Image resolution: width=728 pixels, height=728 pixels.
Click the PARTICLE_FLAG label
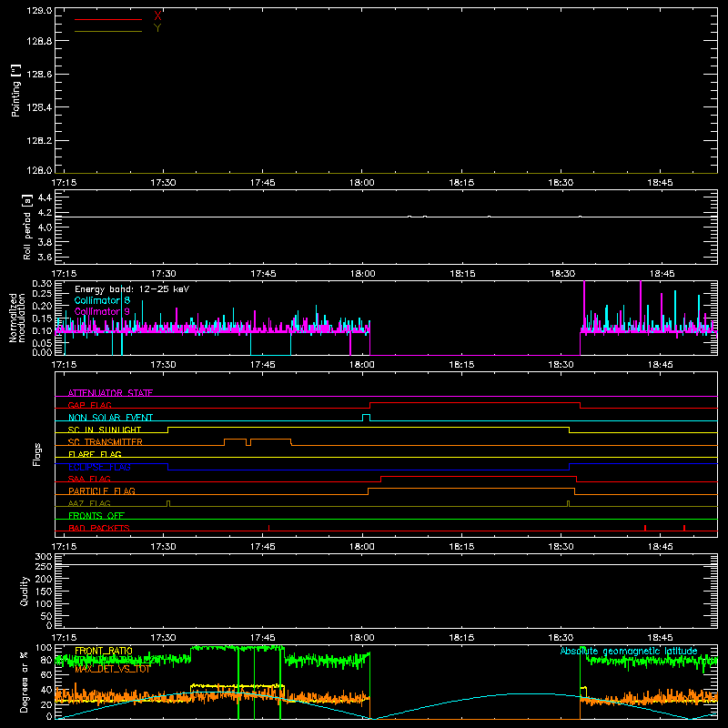pyautogui.click(x=102, y=490)
